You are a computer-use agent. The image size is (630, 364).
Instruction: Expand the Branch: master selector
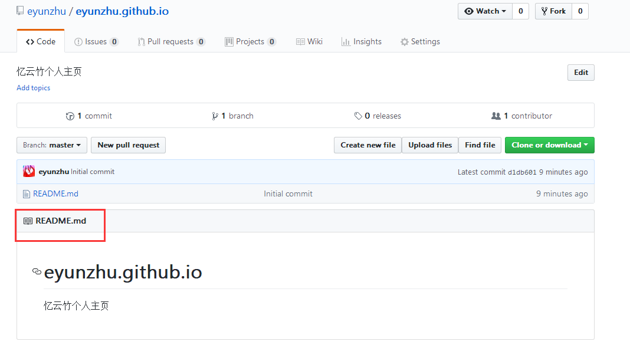(52, 145)
